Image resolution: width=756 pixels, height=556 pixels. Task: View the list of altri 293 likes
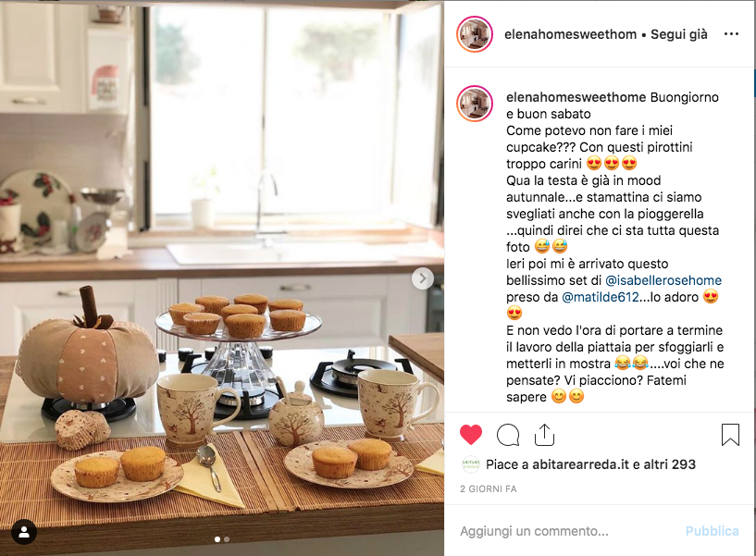[669, 464]
